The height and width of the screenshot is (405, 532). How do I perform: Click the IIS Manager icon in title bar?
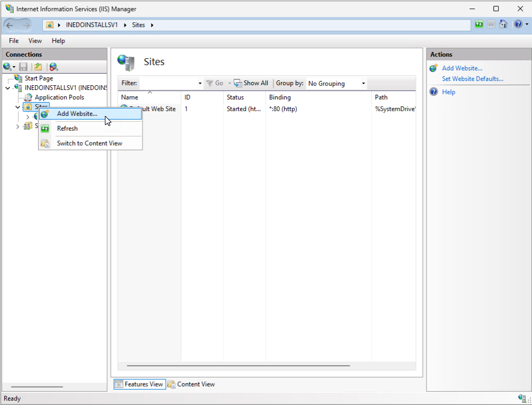point(9,8)
